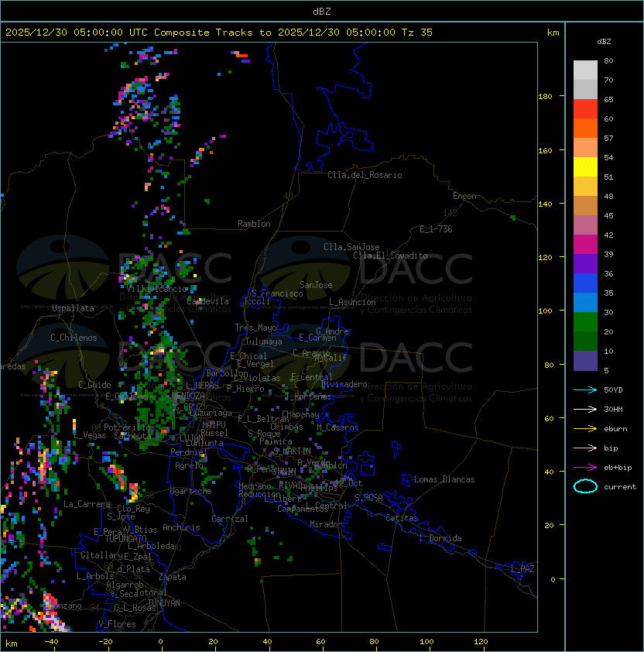Click the 'C_Guido' place label
Screen dimensions: 644x652
coord(94,385)
